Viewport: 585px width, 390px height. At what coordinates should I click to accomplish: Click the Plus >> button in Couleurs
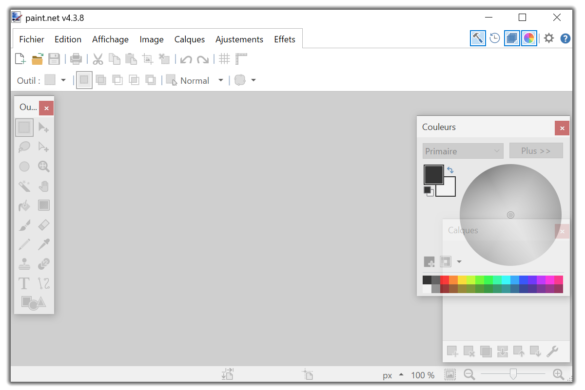(x=536, y=151)
